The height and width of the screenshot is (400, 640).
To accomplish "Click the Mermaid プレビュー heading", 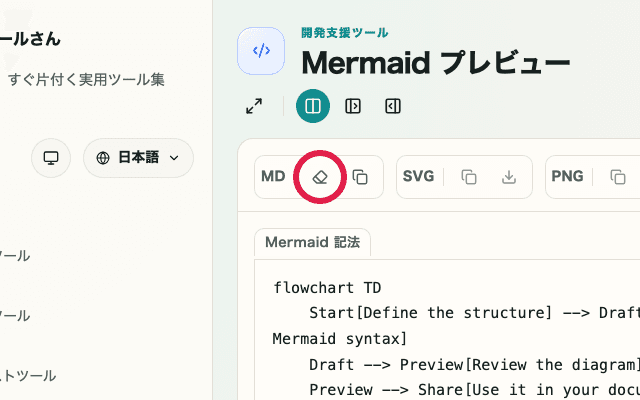I will (436, 63).
